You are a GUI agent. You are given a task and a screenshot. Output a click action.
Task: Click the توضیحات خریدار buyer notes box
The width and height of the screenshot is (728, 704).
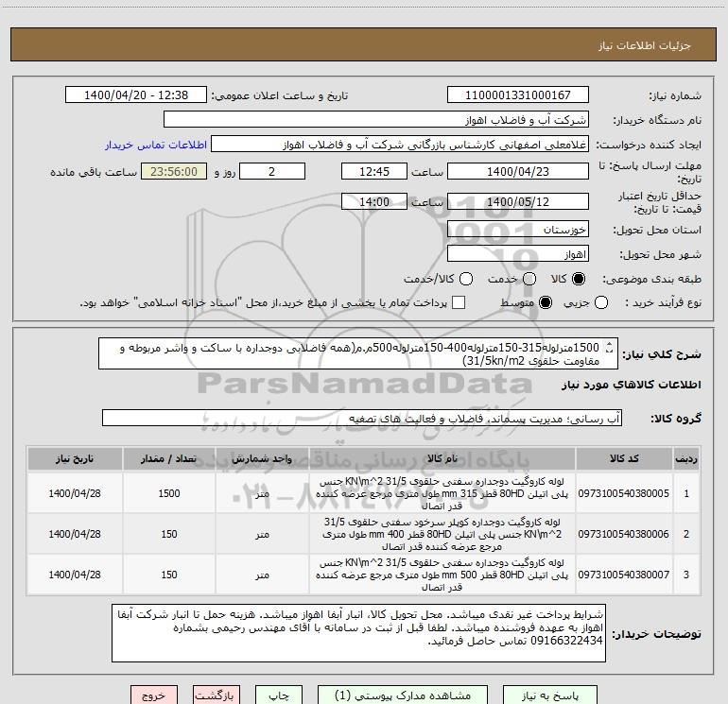358,633
